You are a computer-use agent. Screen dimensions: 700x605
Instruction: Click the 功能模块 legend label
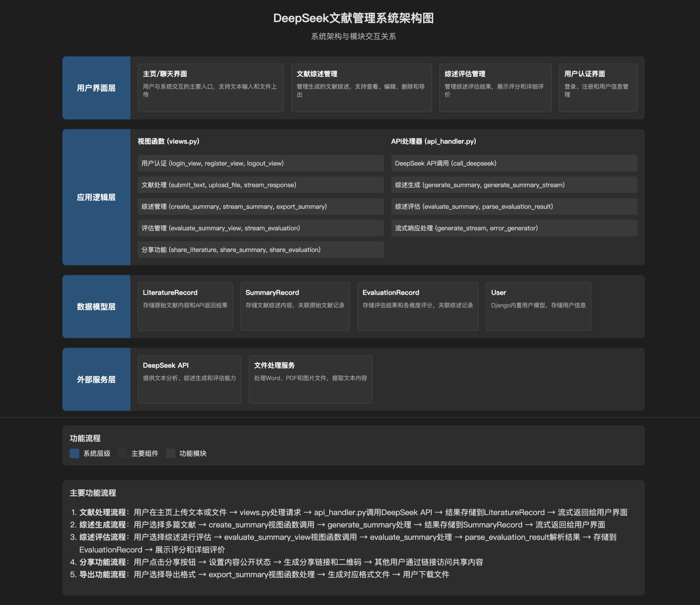[x=193, y=453]
